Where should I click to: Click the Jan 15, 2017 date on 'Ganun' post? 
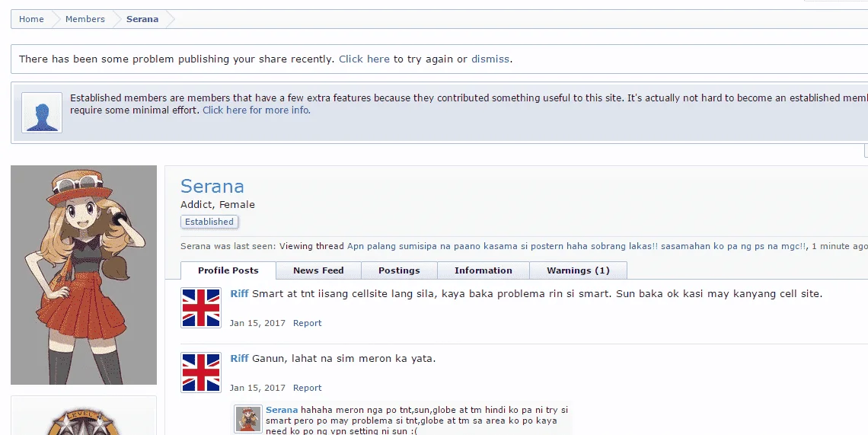tap(257, 388)
